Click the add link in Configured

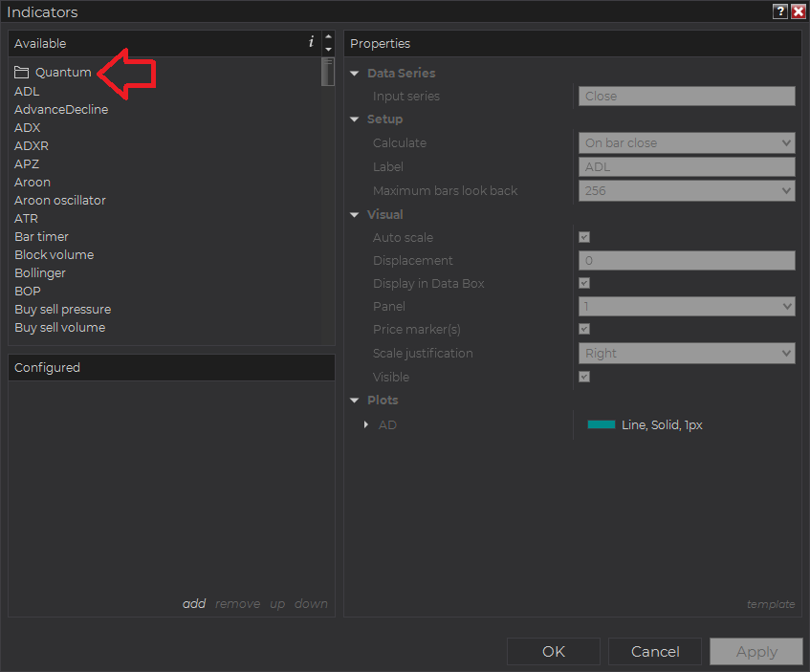[x=194, y=603]
